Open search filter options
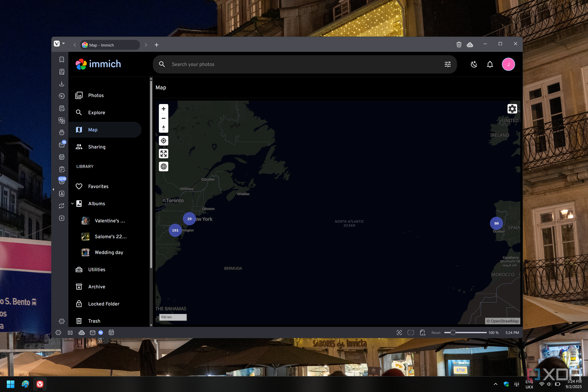This screenshot has height=392, width=588. point(447,64)
